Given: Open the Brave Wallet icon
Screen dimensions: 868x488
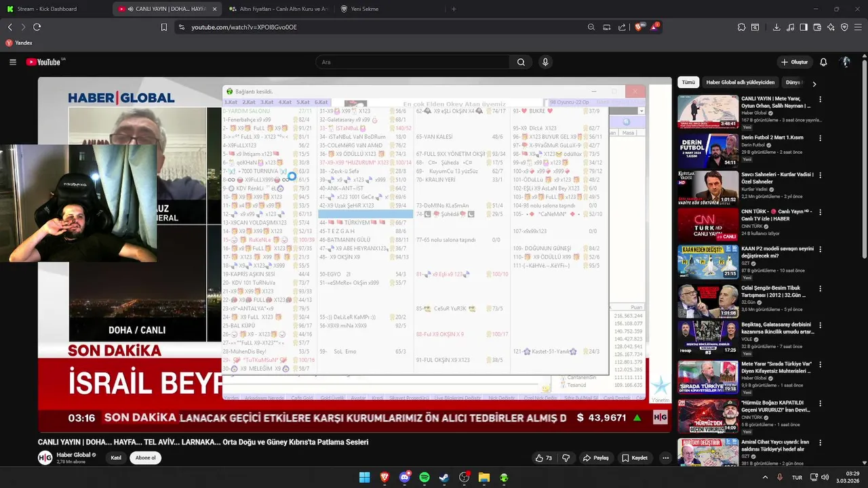Looking at the screenshot, I should click(x=817, y=27).
